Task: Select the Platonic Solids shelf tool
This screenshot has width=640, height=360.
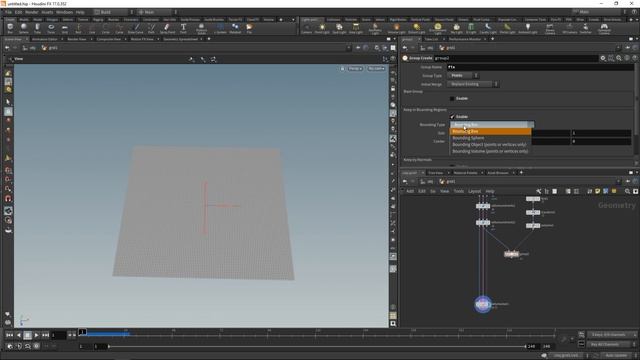Action: pos(201,28)
